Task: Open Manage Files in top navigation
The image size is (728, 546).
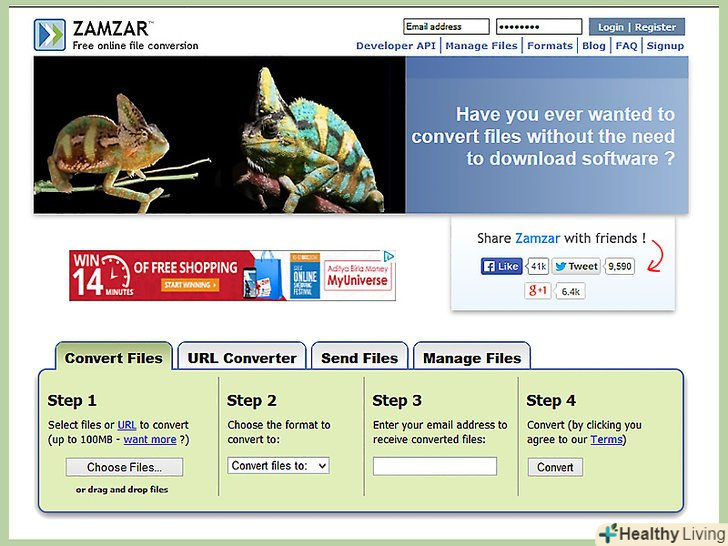Action: 481,46
